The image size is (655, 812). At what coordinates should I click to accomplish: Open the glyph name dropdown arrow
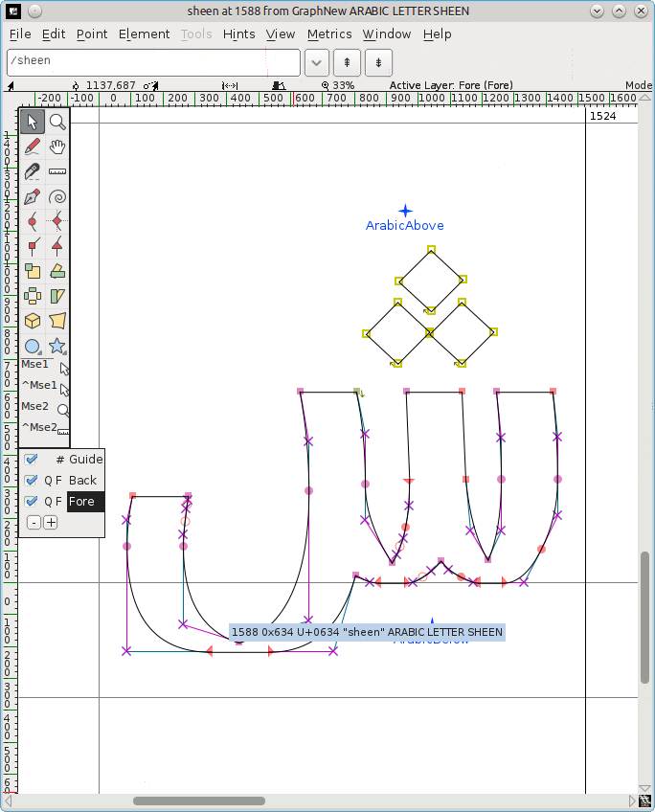click(x=317, y=62)
